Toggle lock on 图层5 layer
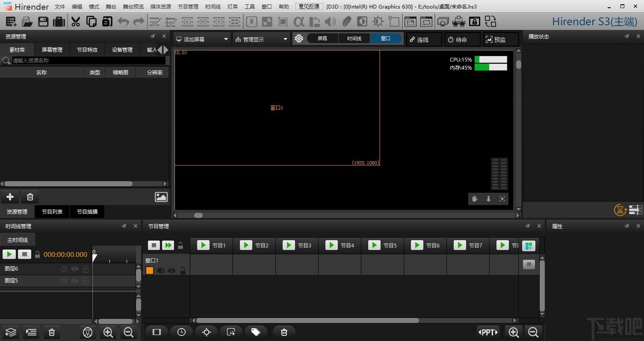This screenshot has width=644, height=341. point(86,281)
